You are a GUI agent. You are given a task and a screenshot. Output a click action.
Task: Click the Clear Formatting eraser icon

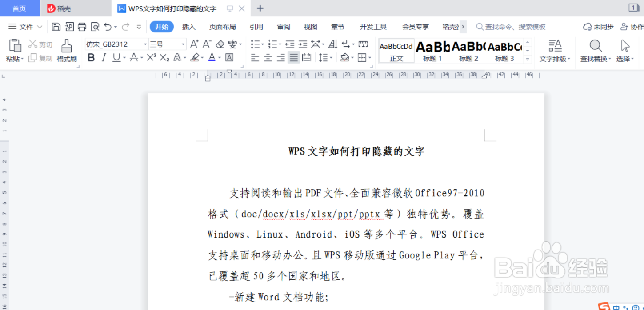point(220,44)
